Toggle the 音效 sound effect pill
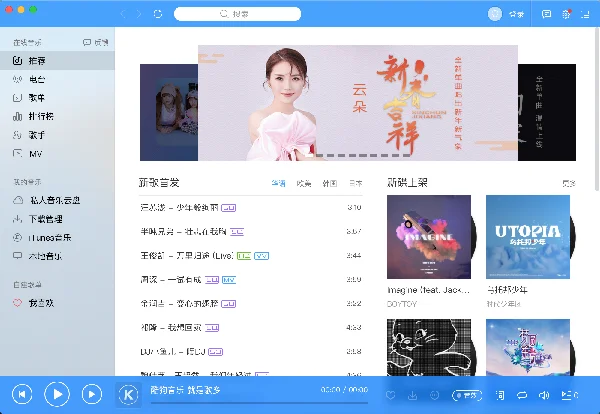This screenshot has height=414, width=600. (467, 395)
